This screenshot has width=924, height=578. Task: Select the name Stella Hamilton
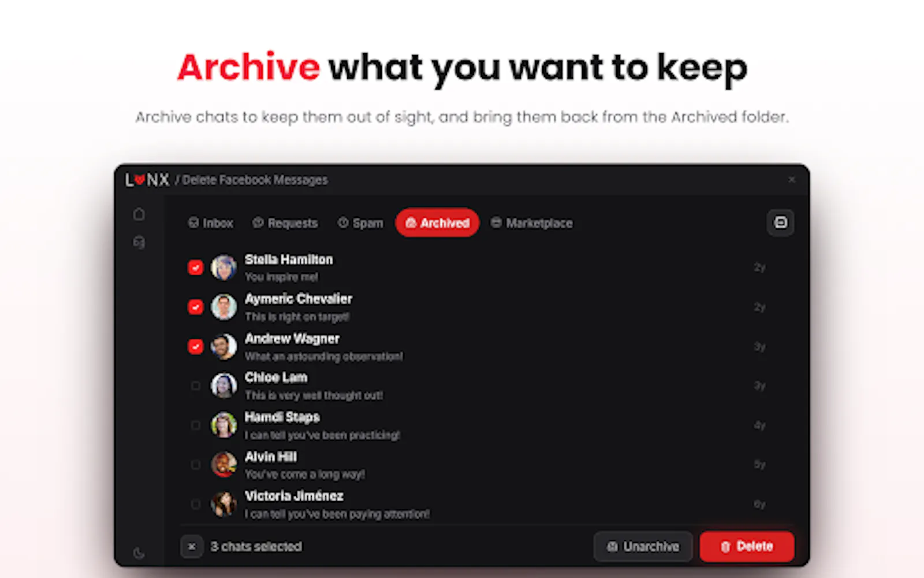pyautogui.click(x=289, y=260)
